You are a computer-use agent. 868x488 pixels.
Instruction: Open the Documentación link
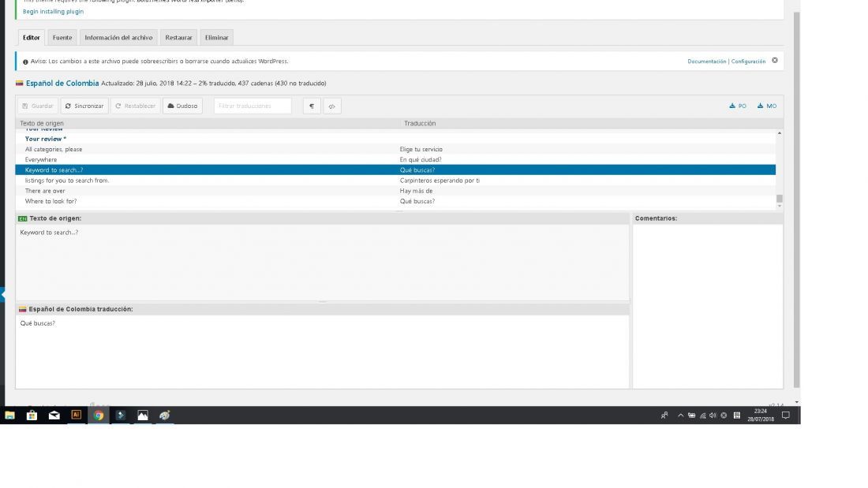click(706, 61)
